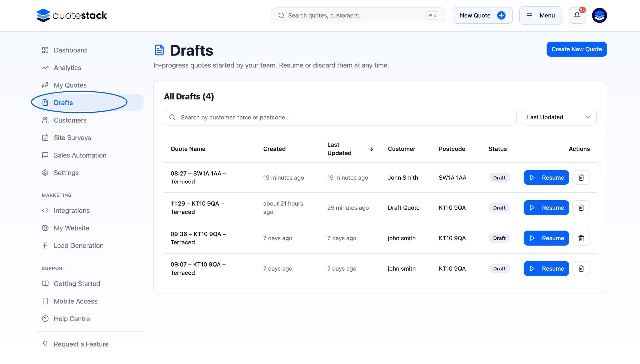This screenshot has height=364, width=640.
Task: Go to Site Surveys page
Action: point(72,138)
